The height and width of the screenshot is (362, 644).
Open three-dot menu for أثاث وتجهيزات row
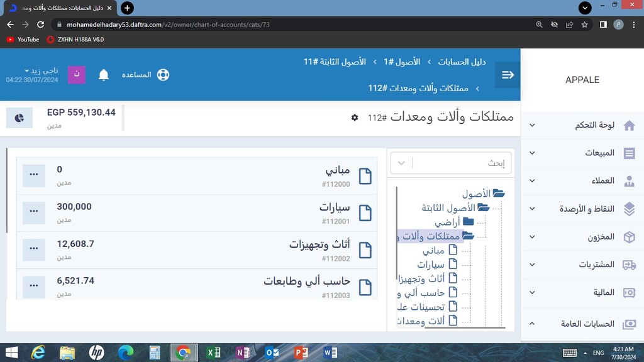[34, 249]
